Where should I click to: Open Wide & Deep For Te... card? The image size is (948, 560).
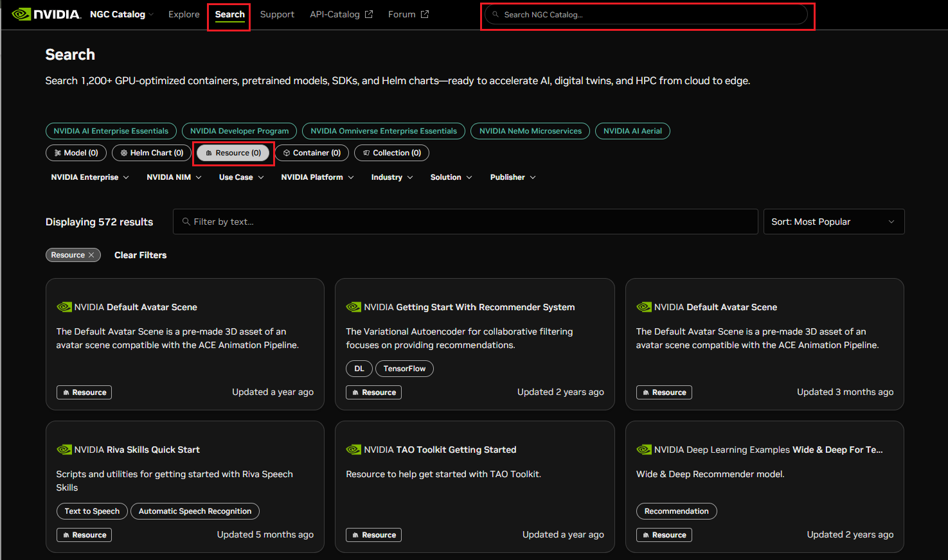point(765,487)
